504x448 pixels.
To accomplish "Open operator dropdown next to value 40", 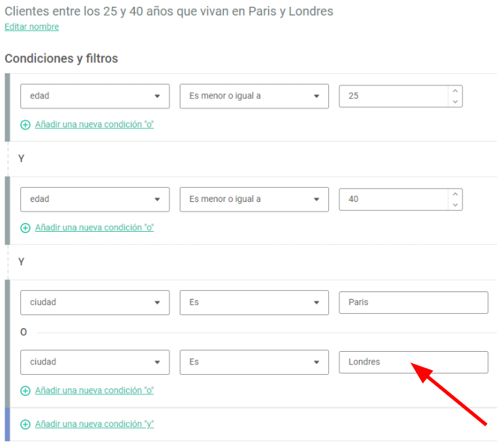I will pyautogui.click(x=254, y=199).
